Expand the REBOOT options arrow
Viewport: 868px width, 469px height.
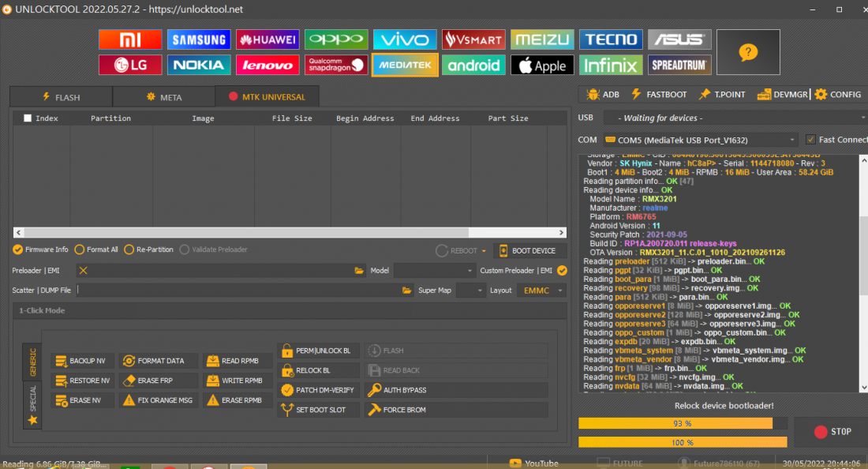click(484, 251)
